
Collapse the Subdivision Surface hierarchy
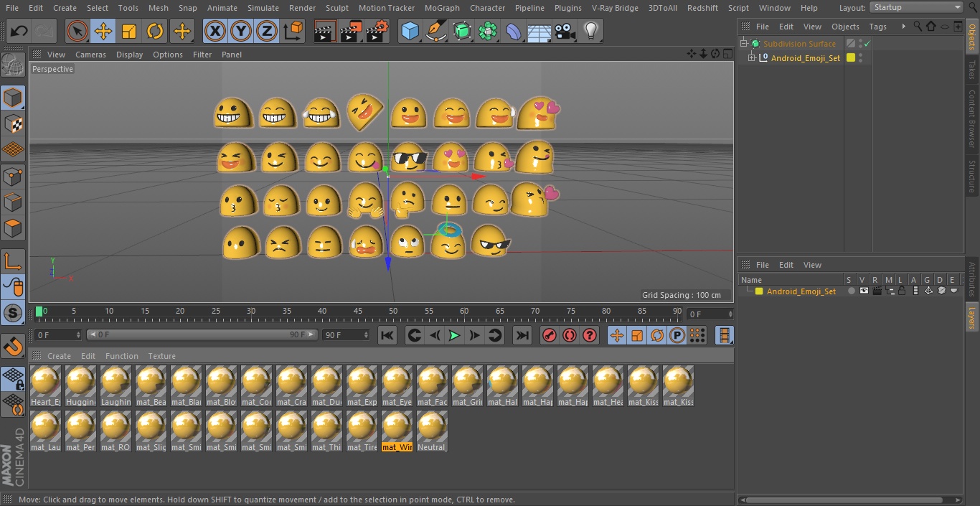pos(744,43)
